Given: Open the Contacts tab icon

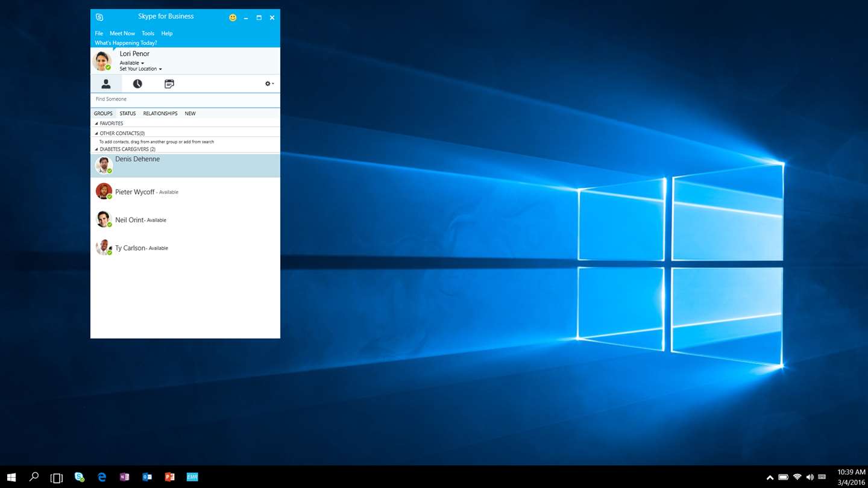Looking at the screenshot, I should (106, 84).
